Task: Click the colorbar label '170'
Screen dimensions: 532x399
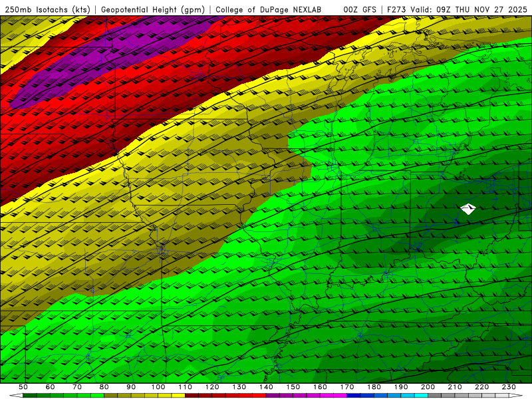Action: (347, 387)
